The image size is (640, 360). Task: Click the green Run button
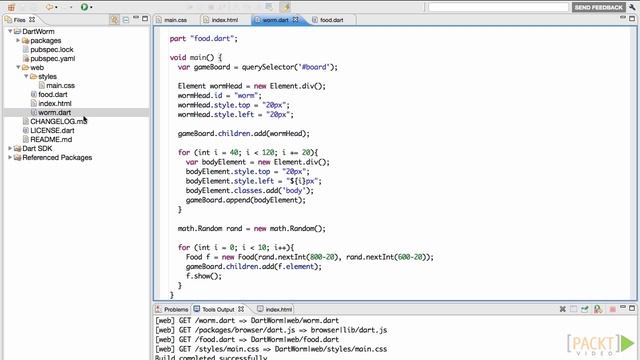tap(84, 7)
